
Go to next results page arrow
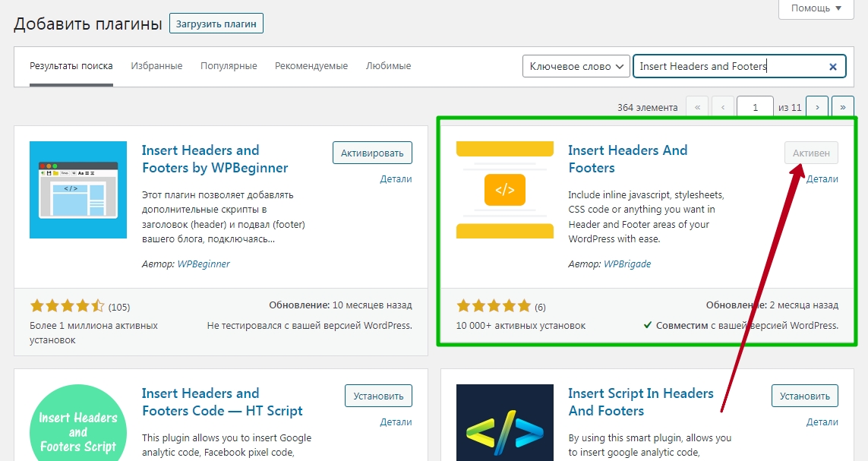817,107
